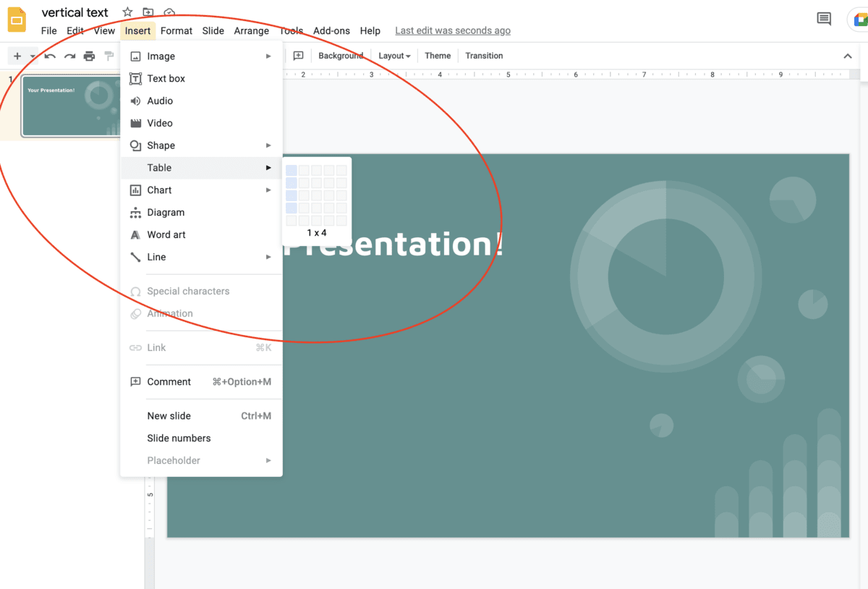Open the File menu
The image size is (868, 589).
click(x=48, y=31)
